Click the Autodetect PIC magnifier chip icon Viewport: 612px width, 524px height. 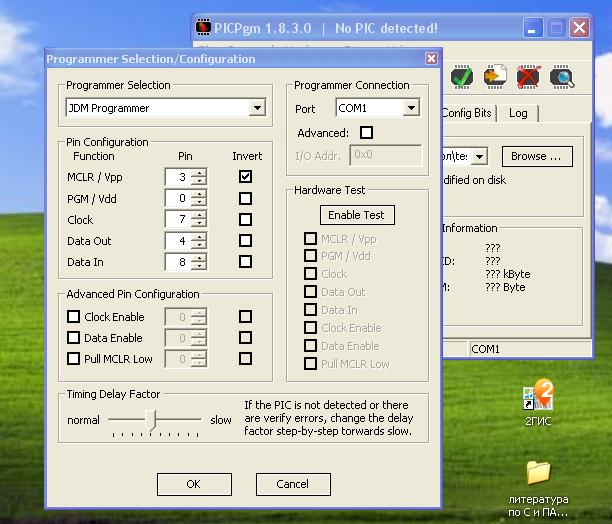pyautogui.click(x=562, y=77)
